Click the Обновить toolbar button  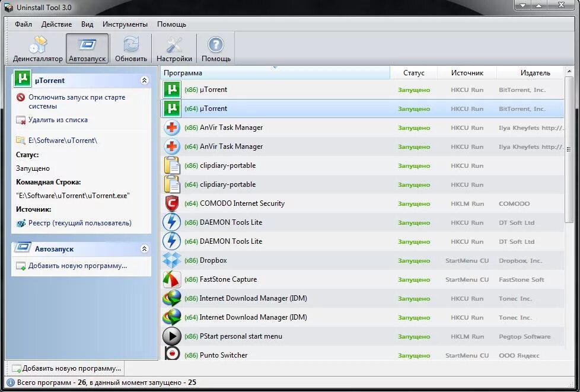click(x=131, y=49)
